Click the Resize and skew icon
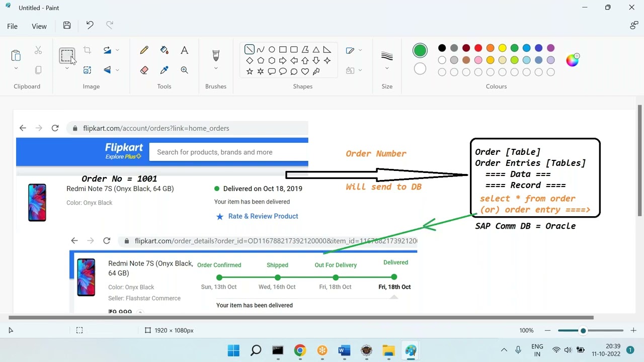This screenshot has height=362, width=644. pos(87,70)
